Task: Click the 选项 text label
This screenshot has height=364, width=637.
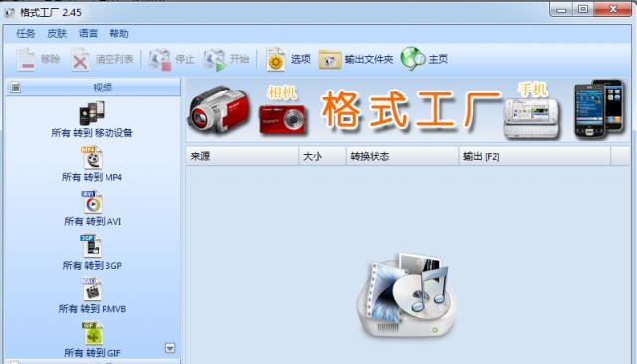Action: pos(301,59)
